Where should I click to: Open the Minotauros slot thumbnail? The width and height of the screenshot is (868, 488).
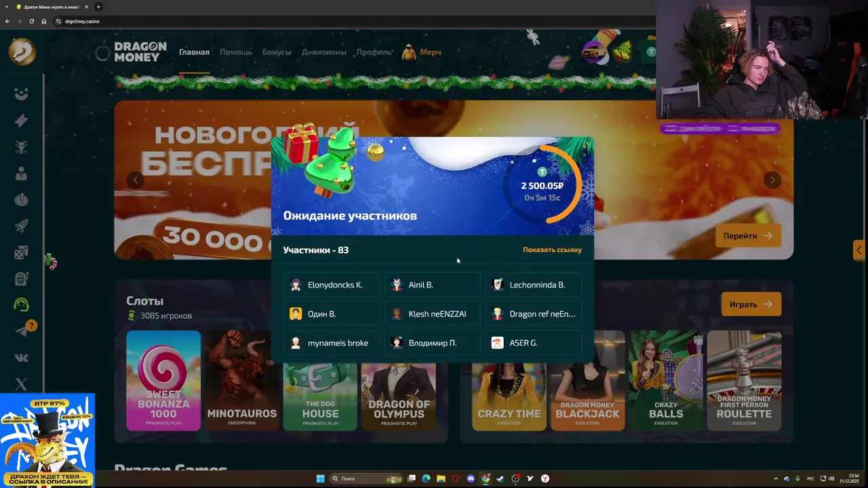[242, 380]
